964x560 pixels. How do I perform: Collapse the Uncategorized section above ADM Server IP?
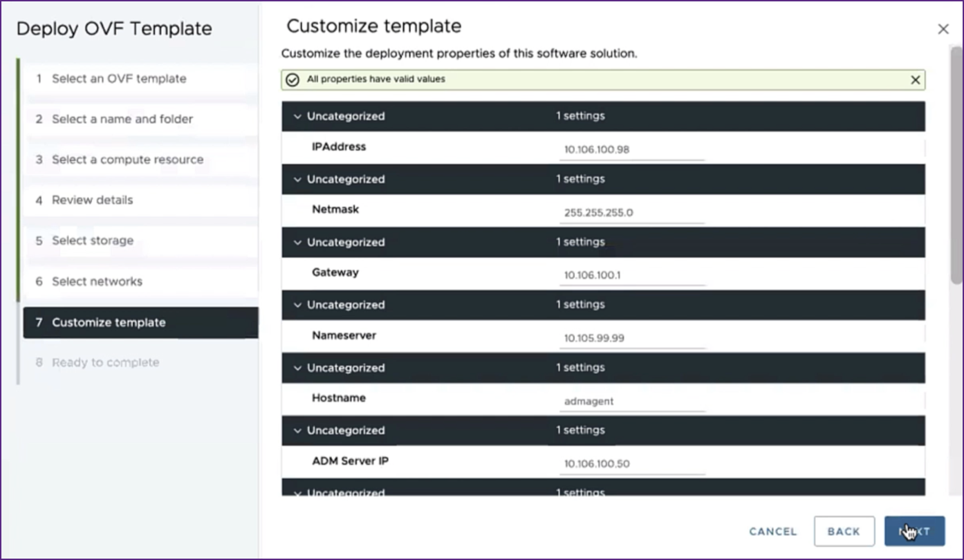tap(298, 431)
